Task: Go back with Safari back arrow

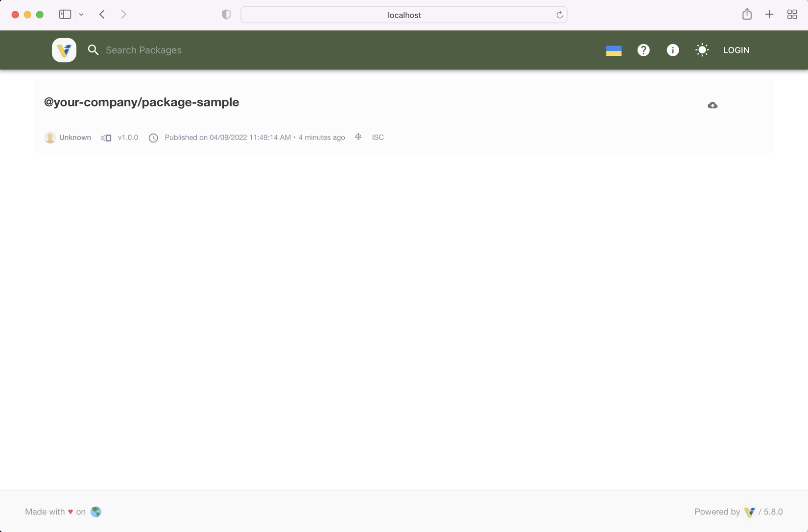Action: point(102,15)
